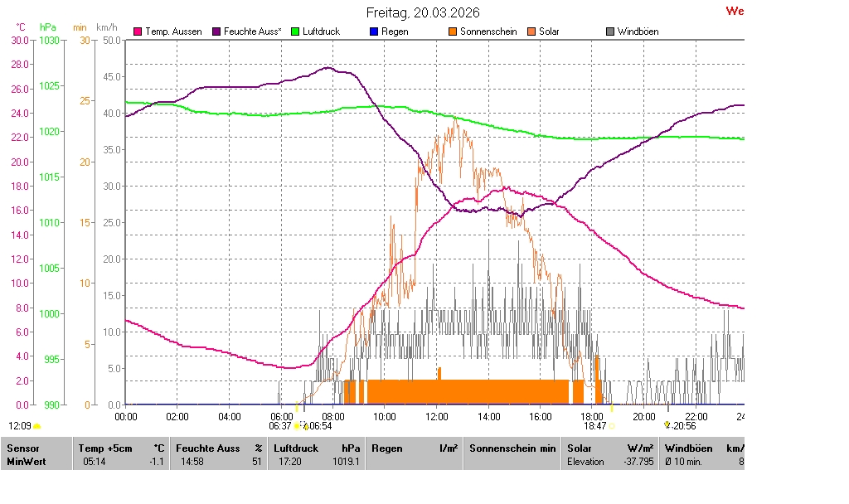Select the Temp +5cm table cell
Viewport: 849px width, 504px height.
pyautogui.click(x=121, y=454)
